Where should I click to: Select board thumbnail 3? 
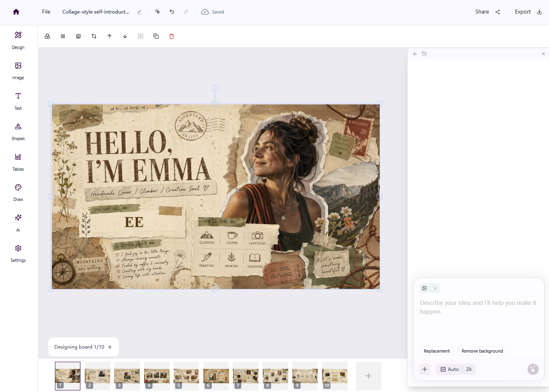127,376
